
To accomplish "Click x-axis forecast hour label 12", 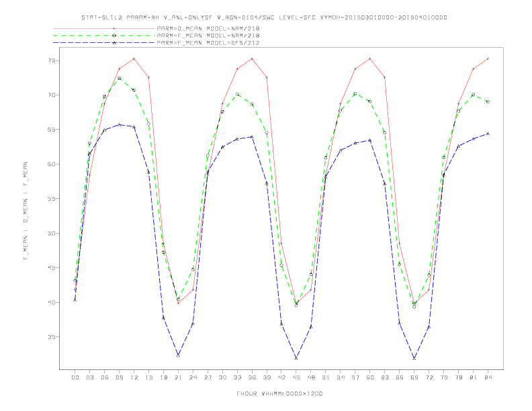I will [134, 377].
